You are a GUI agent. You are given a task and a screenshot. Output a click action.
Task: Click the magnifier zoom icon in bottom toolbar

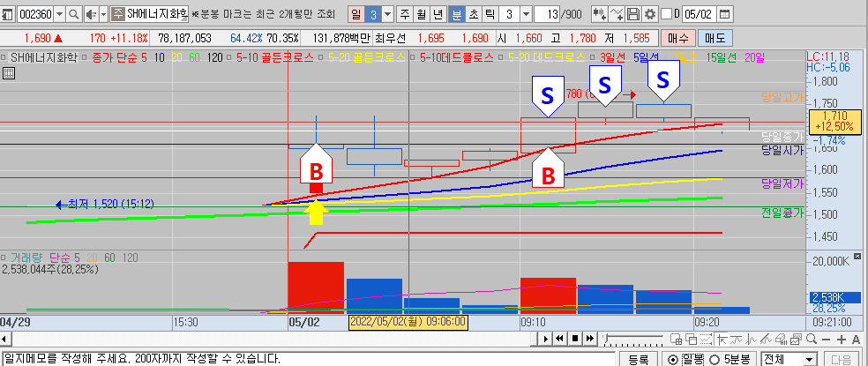point(812,339)
